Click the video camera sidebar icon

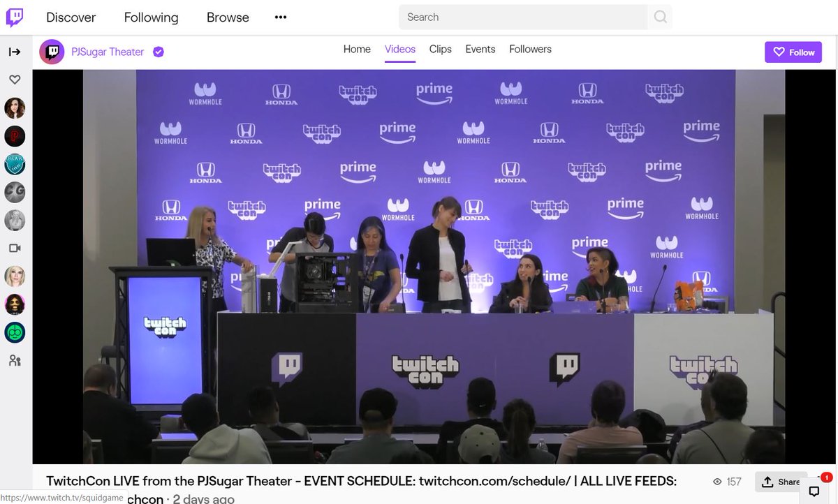click(15, 248)
